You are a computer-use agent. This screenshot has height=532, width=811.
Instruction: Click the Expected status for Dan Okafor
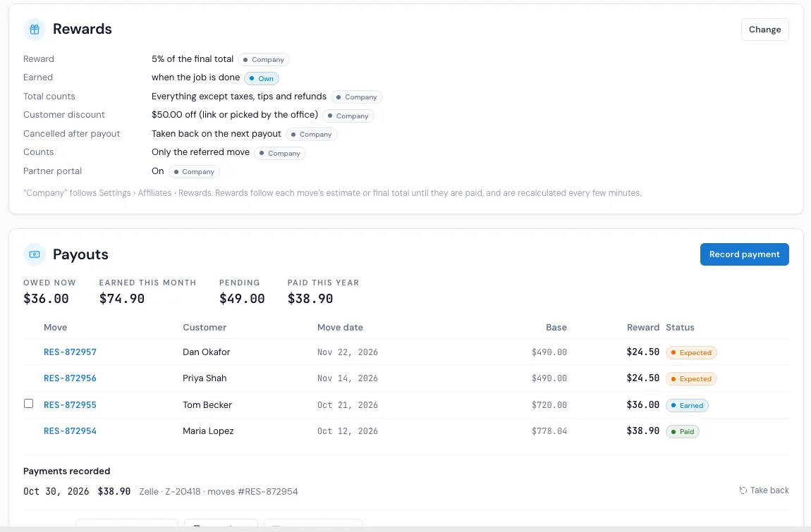[690, 352]
